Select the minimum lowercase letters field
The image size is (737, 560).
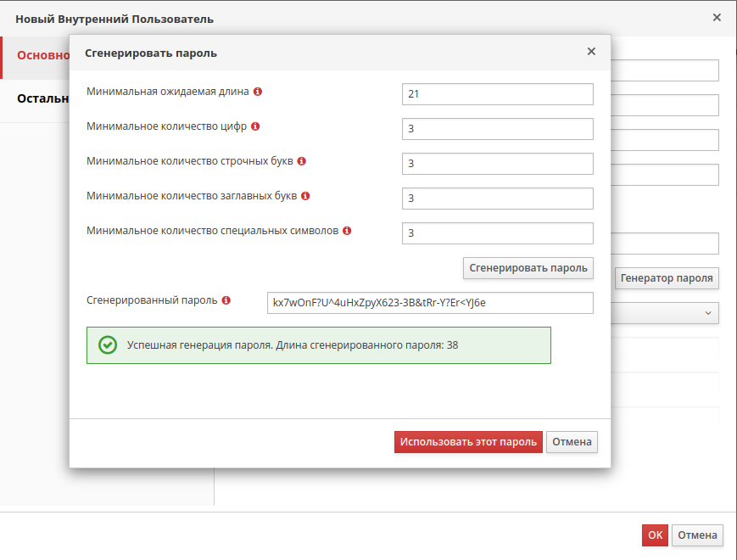coord(497,164)
